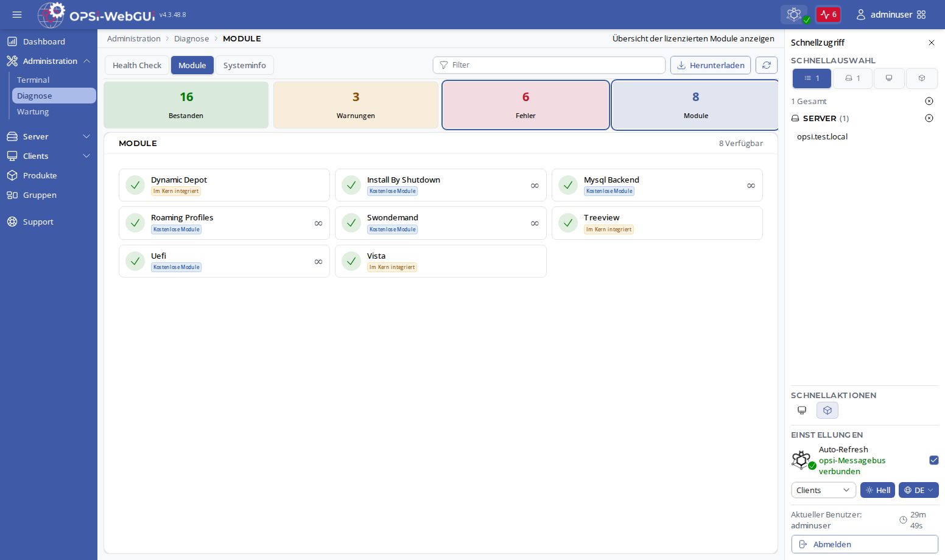The image size is (945, 560).
Task: Select the list view quick-selection tab
Action: coord(812,79)
